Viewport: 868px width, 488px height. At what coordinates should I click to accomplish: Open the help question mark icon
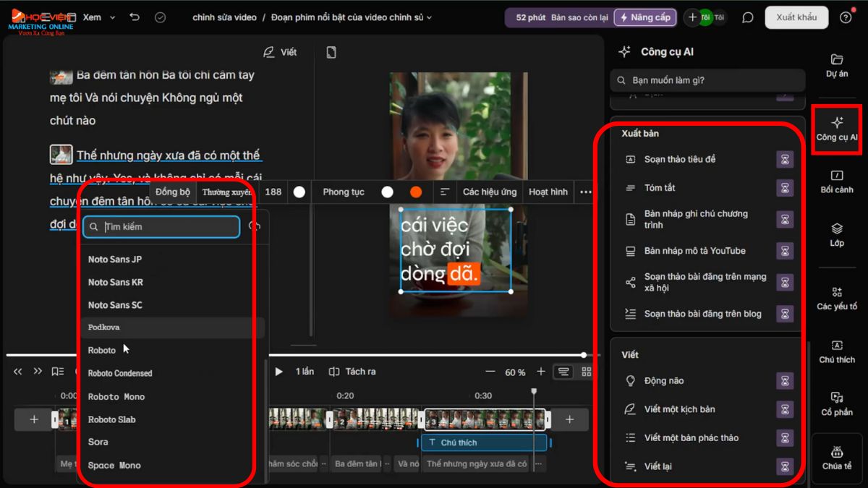click(x=846, y=17)
